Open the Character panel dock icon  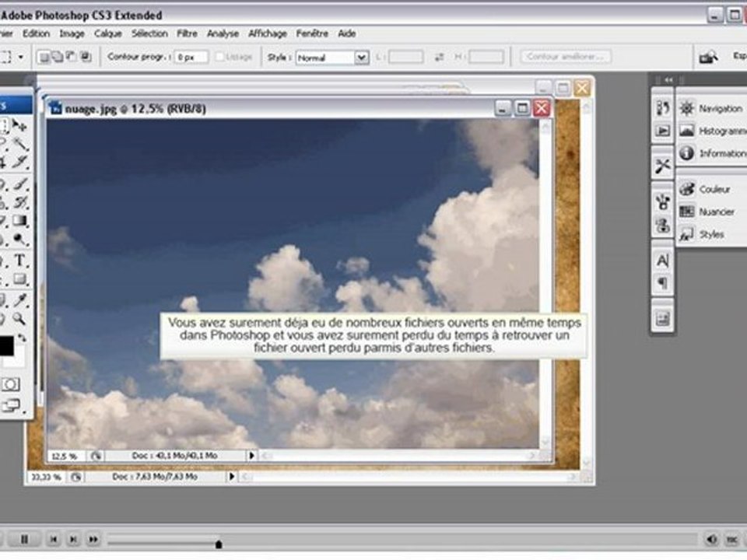(663, 261)
